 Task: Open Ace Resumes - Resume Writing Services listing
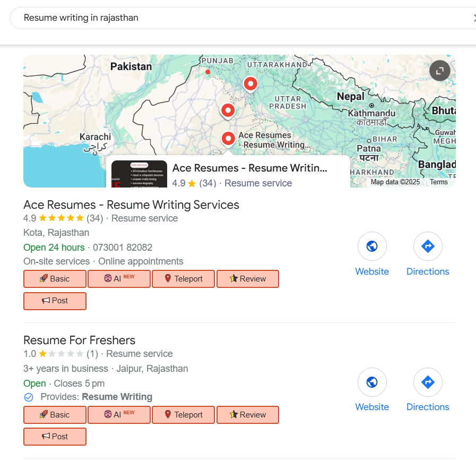[x=131, y=205]
